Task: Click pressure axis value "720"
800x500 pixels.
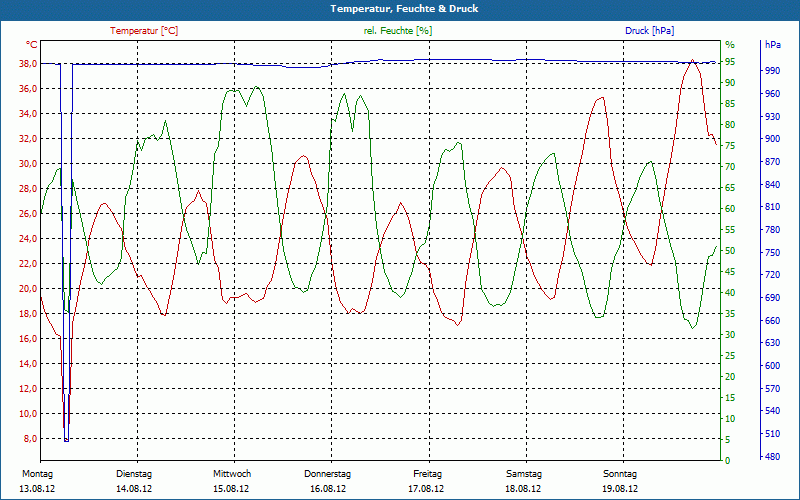Action: point(772,275)
